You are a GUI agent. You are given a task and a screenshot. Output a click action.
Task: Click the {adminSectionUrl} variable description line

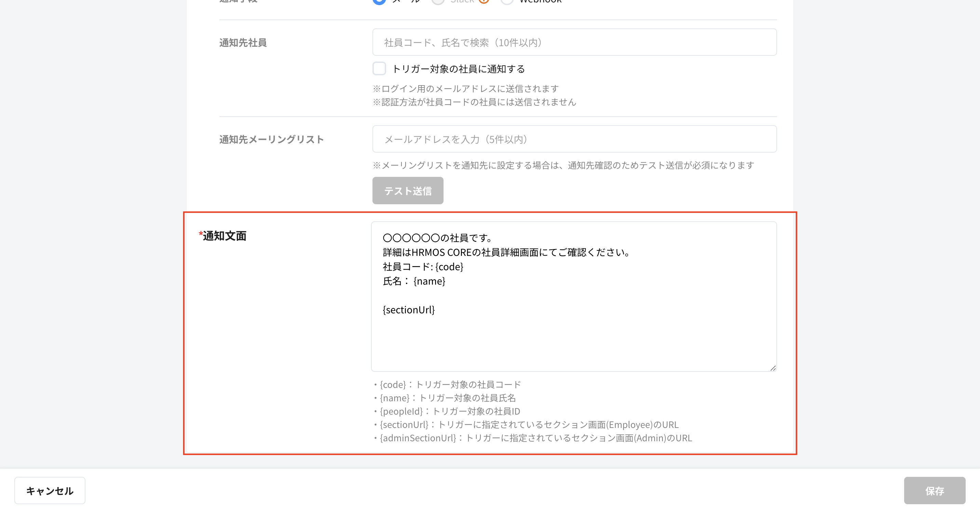(x=533, y=438)
